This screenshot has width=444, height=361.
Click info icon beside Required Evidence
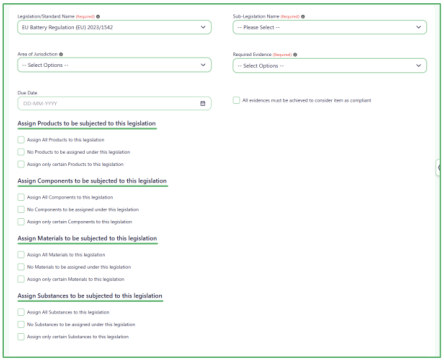(295, 55)
